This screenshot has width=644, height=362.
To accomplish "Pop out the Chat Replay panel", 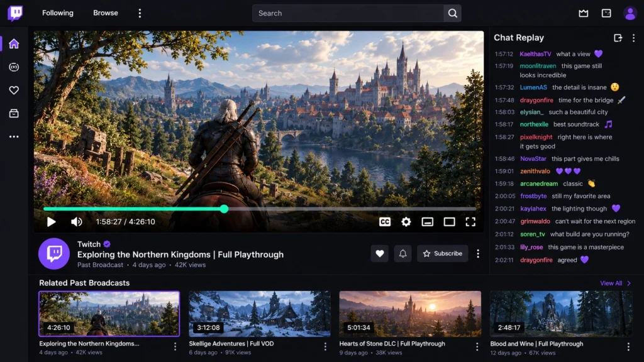I will [618, 38].
